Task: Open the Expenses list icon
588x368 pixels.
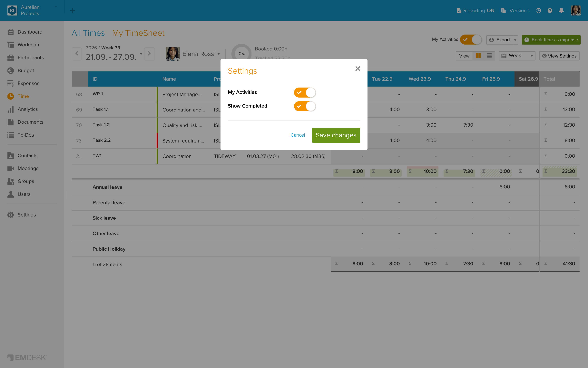Action: pos(10,83)
